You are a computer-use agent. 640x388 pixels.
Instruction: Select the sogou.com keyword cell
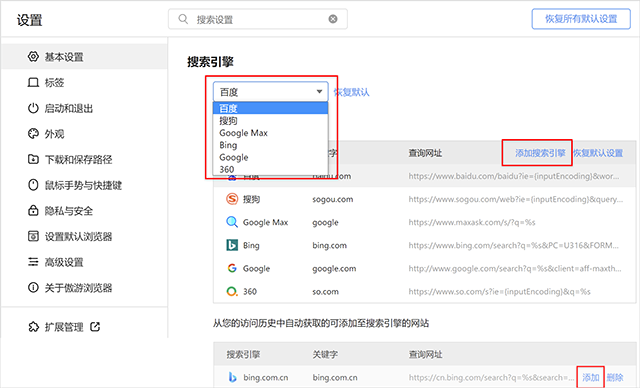[333, 199]
